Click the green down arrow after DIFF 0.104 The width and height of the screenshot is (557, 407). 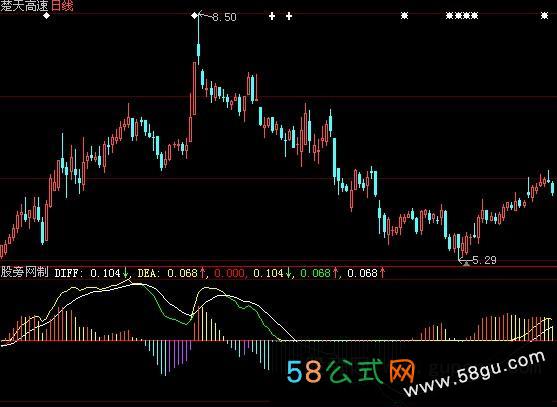coord(125,273)
